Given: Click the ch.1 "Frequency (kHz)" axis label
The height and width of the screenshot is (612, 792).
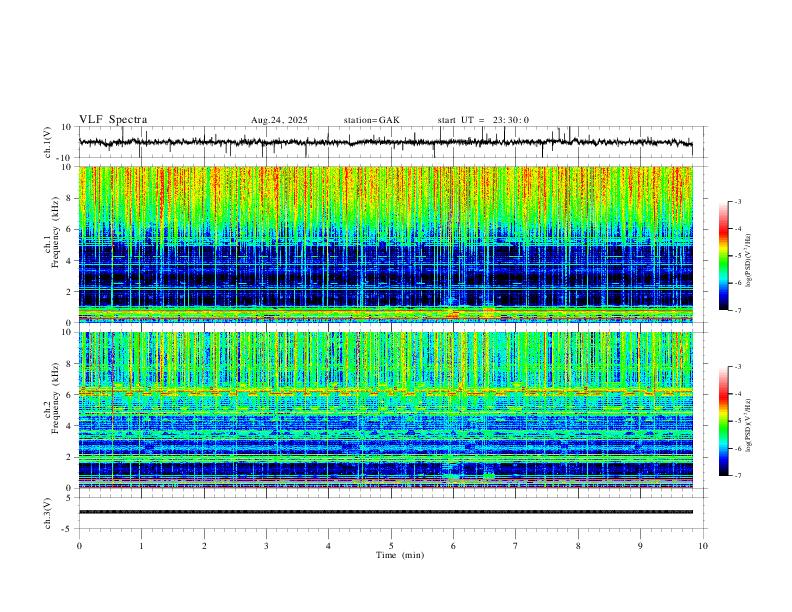Looking at the screenshot, I should point(55,233).
